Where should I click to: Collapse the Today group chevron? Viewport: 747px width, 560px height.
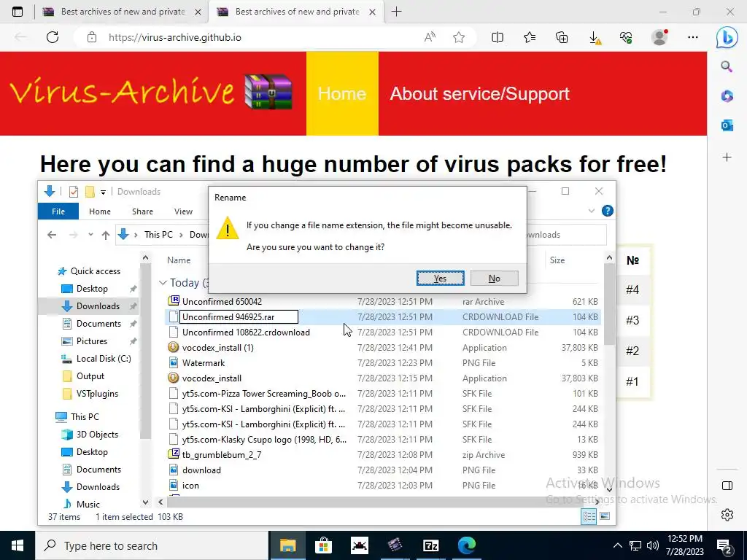point(163,283)
